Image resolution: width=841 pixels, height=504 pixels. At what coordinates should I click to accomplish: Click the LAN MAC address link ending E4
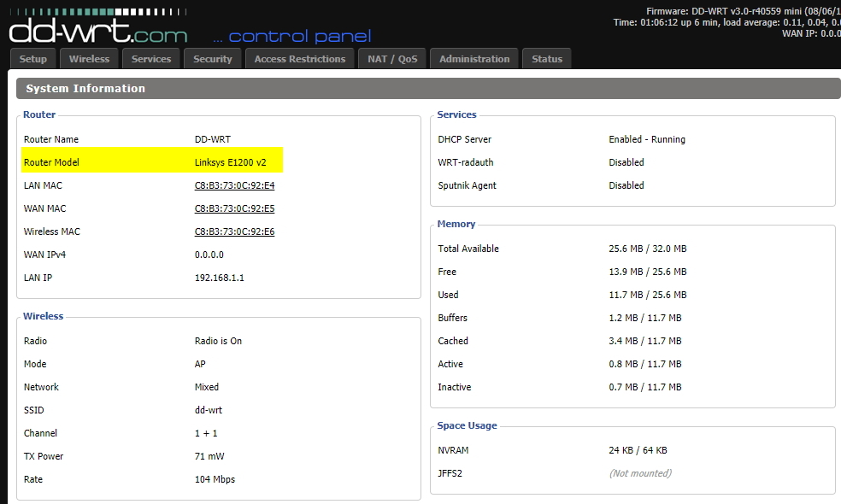pyautogui.click(x=234, y=185)
